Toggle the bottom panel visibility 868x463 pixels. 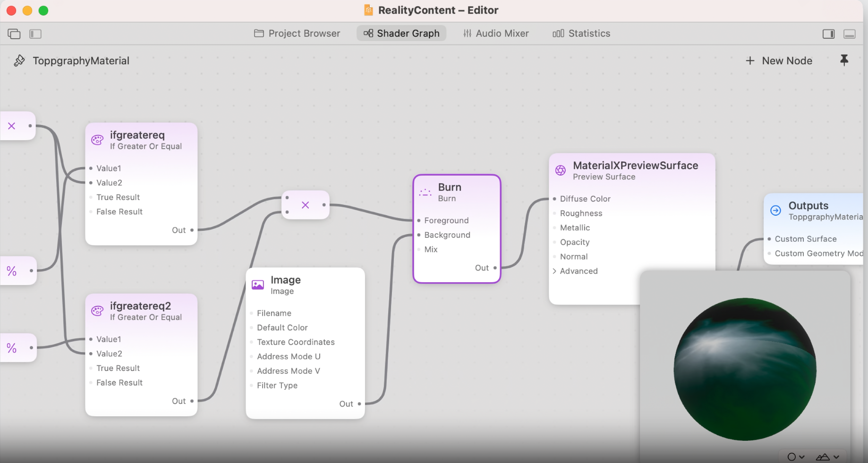(x=850, y=34)
